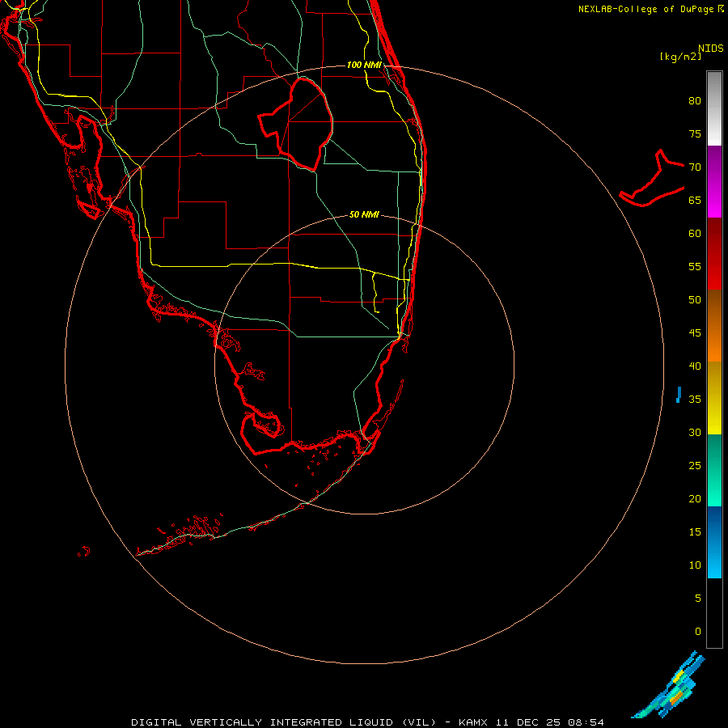Click the 50 value on the scale
Screen dimensions: 728x728
[695, 299]
